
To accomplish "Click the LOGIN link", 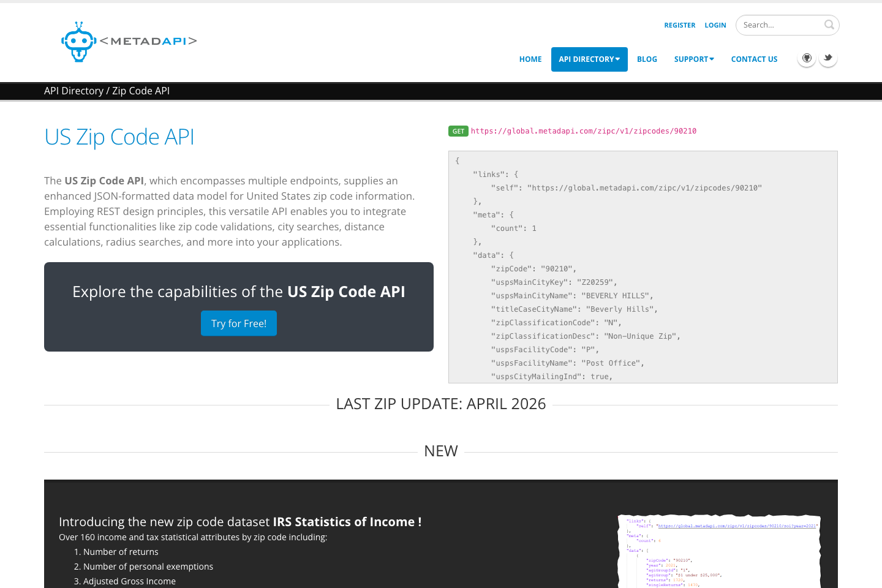I will (715, 25).
